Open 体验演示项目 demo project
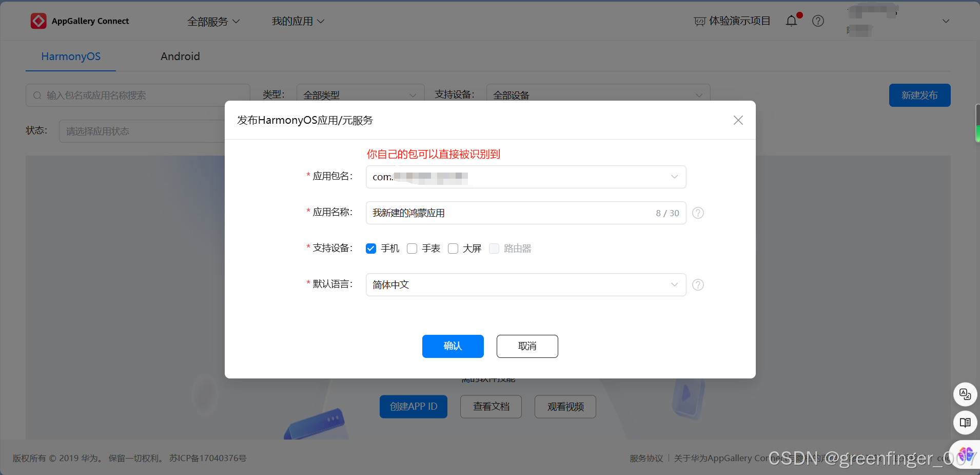This screenshot has height=475, width=980. click(x=732, y=21)
